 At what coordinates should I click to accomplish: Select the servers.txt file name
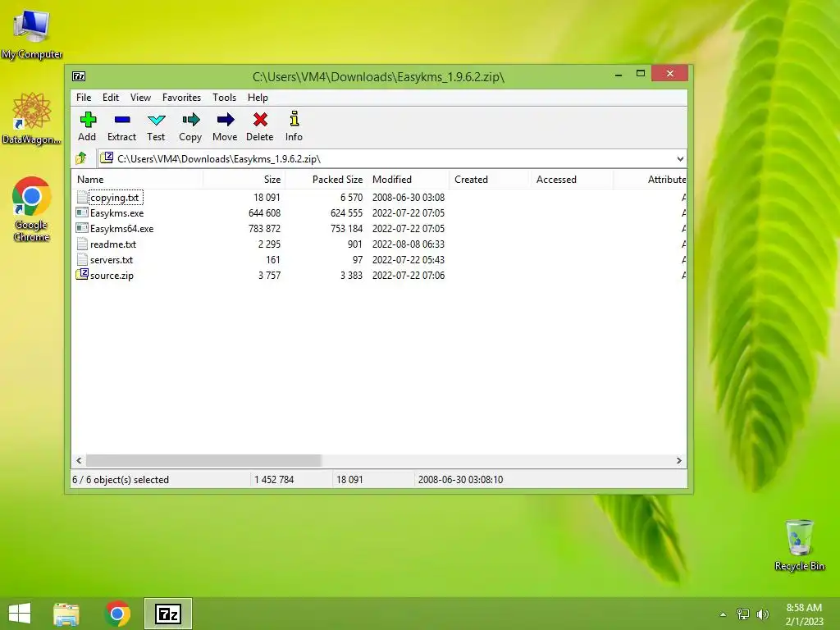pos(112,260)
